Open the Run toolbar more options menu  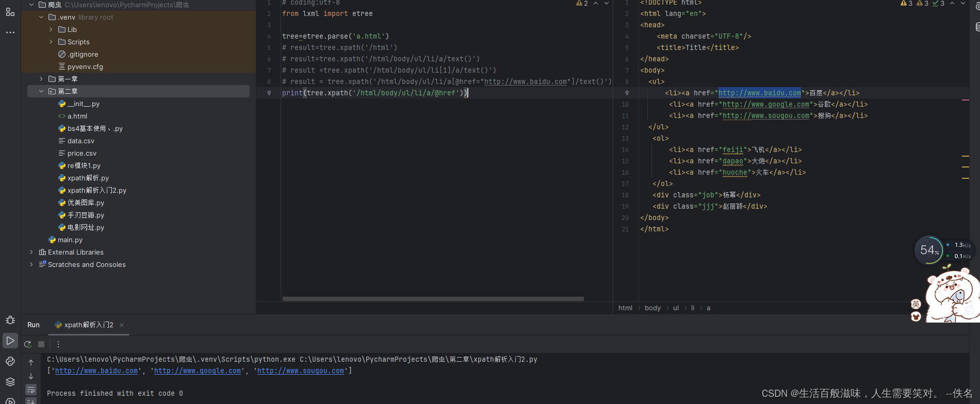[58, 344]
